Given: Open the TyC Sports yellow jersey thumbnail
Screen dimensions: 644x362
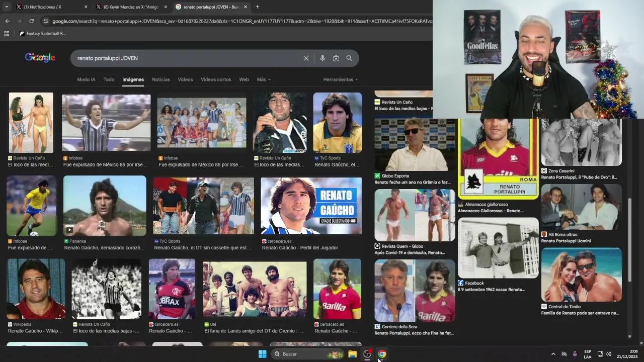Looking at the screenshot, I should 337,122.
